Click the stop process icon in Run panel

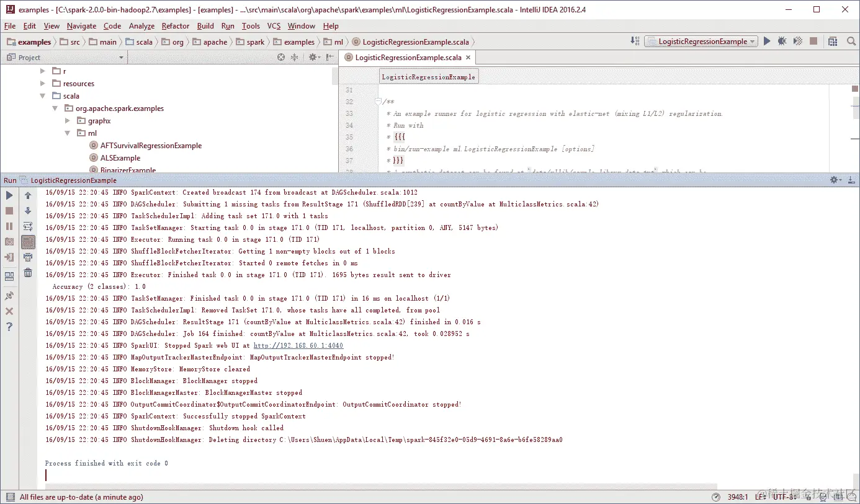coord(9,211)
